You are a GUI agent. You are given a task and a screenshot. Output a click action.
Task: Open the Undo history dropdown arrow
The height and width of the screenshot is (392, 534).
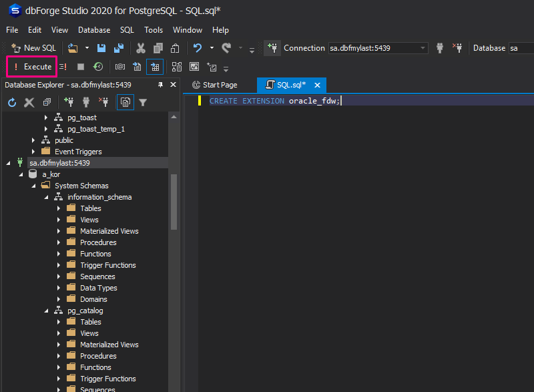[x=212, y=48]
